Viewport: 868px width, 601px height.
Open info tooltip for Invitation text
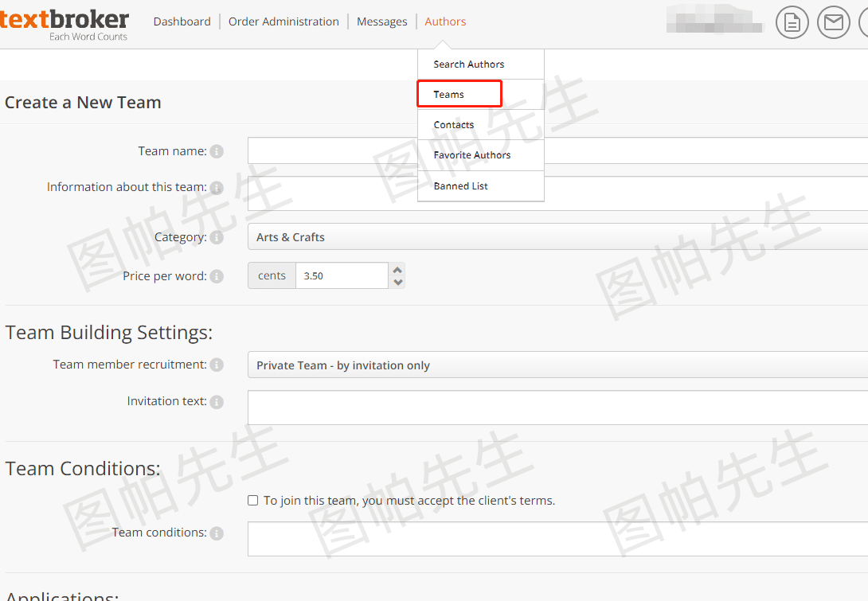coord(216,401)
